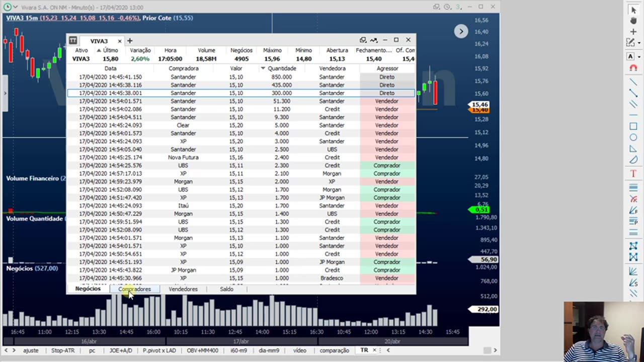Select the line segment with endpoints tool
The width and height of the screenshot is (644, 362).
click(x=633, y=93)
